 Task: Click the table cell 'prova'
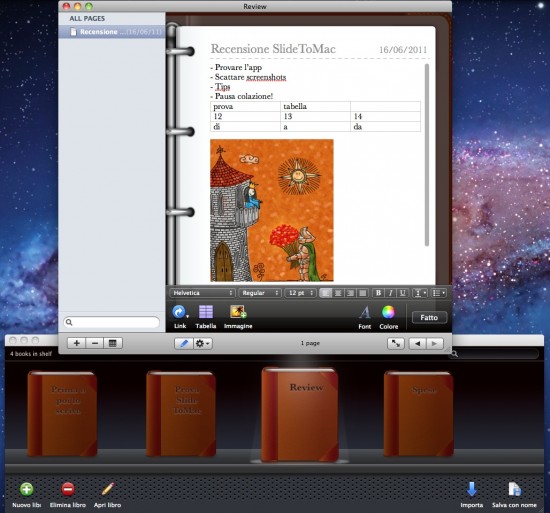click(x=245, y=106)
